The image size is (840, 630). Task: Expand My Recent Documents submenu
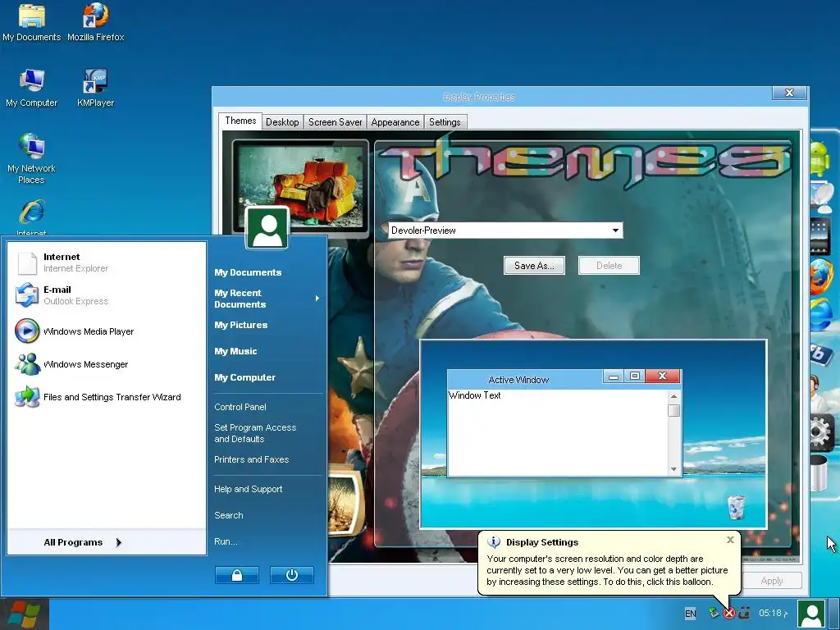coord(267,299)
